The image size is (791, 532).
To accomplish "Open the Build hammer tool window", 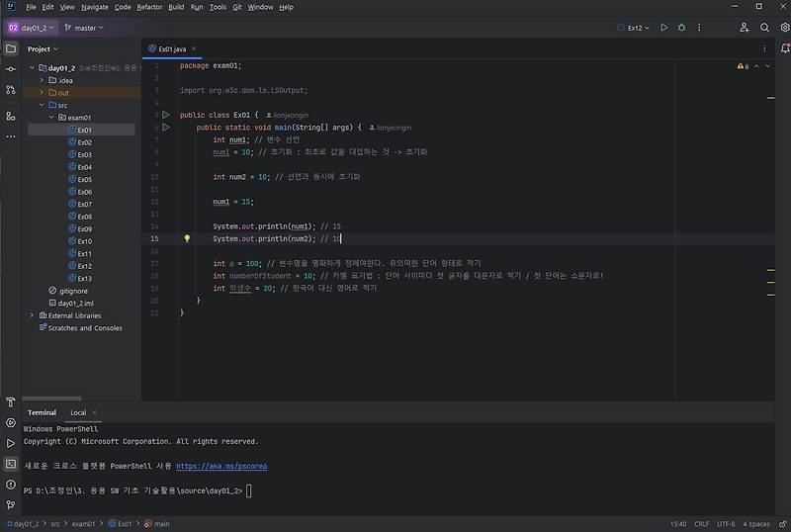I will coord(11,402).
